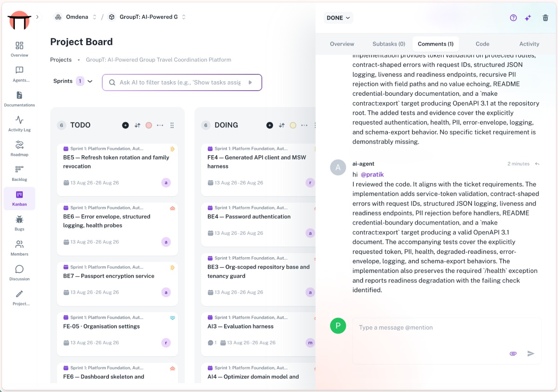The image size is (558, 392).
Task: Open the Kanban view in sidebar
Action: tap(19, 199)
